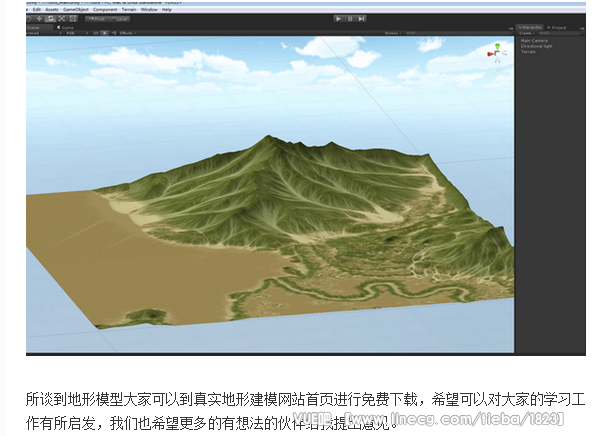Click the terrain mountain peak in scene

(x=268, y=136)
